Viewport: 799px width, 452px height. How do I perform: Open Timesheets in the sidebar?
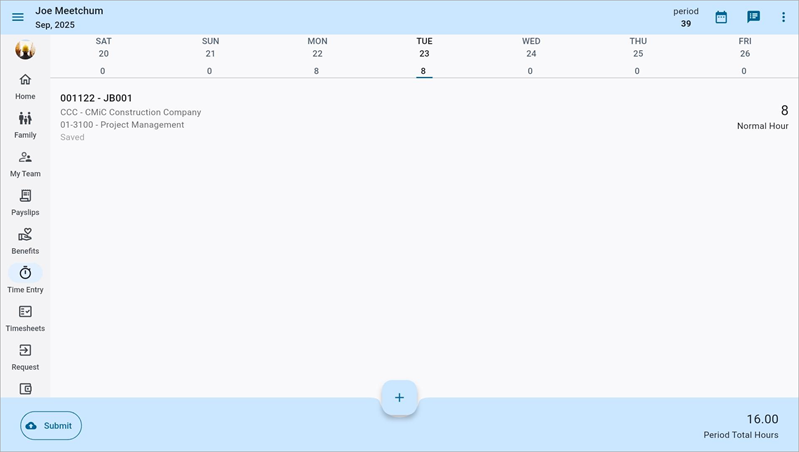tap(25, 319)
